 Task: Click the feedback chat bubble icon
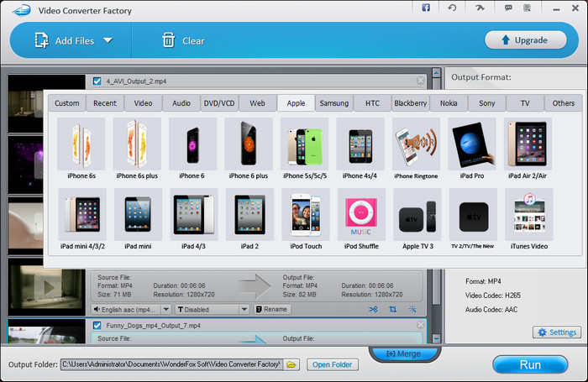coord(508,8)
